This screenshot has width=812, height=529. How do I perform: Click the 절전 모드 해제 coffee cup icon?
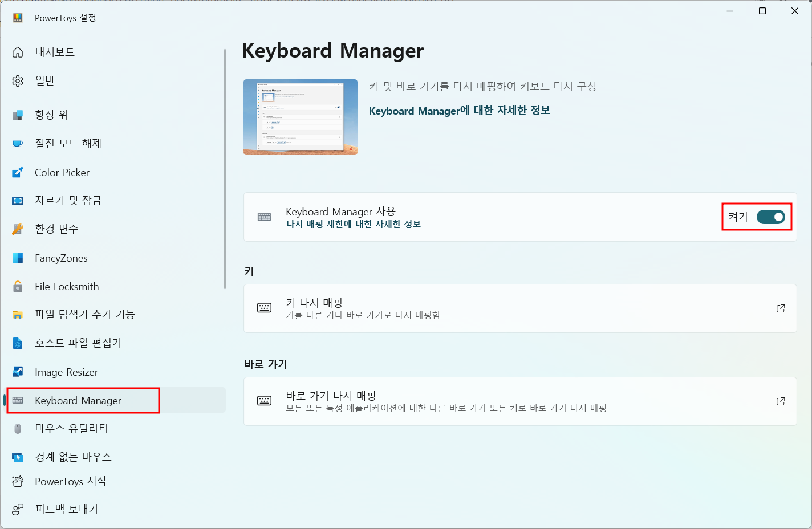pos(18,144)
